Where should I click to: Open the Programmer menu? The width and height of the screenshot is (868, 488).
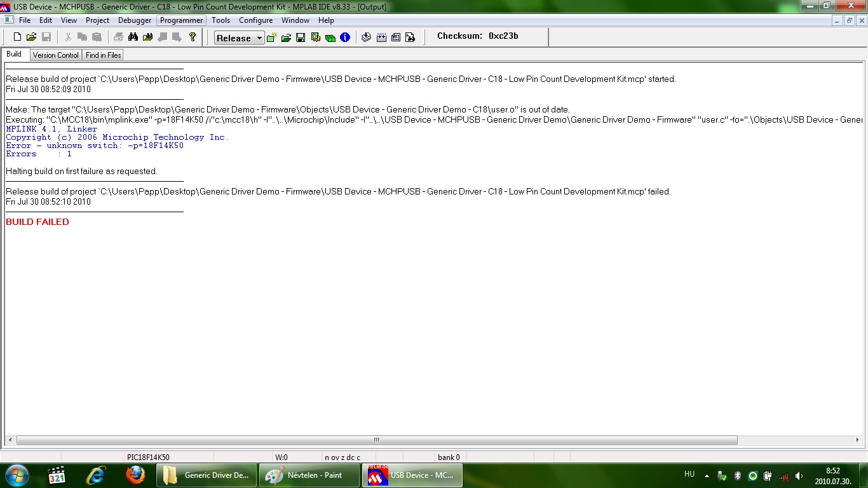[x=182, y=20]
